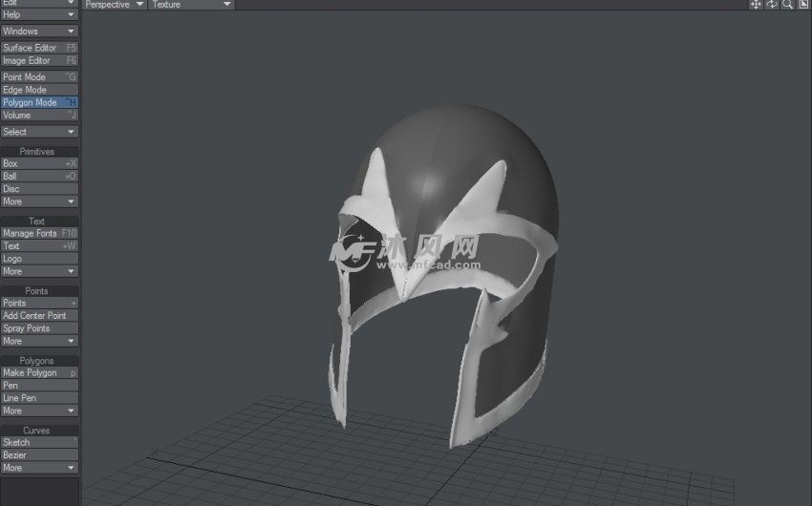
Task: Pick the Bezier curve tool
Action: 39,455
